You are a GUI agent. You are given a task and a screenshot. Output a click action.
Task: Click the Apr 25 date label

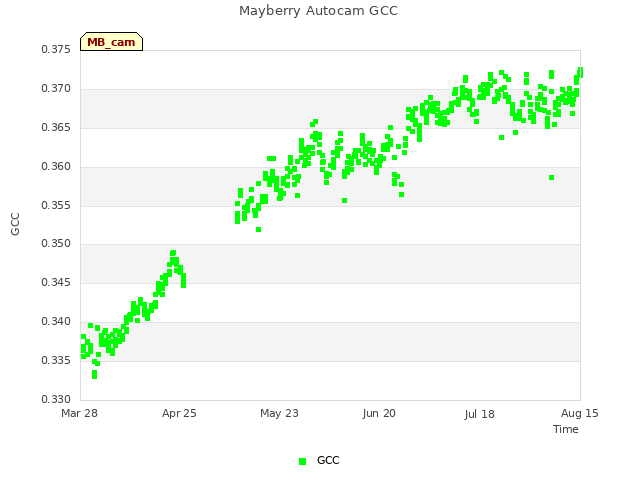179,413
